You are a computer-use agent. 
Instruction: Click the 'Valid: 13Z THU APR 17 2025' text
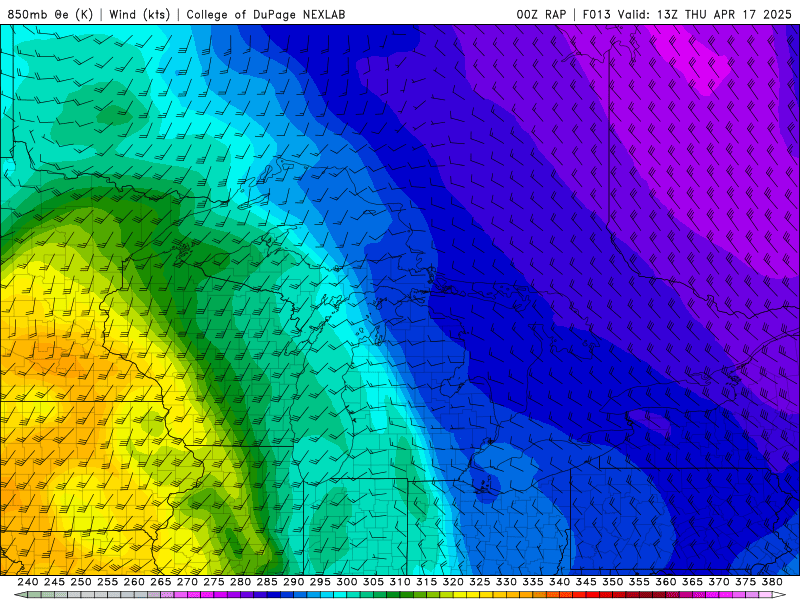click(705, 14)
